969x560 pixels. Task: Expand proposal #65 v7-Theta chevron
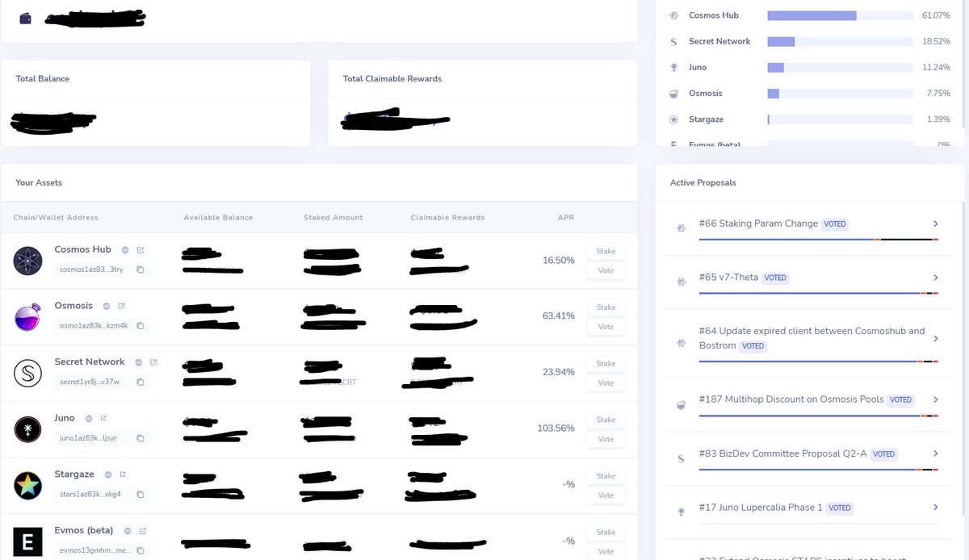tap(935, 278)
